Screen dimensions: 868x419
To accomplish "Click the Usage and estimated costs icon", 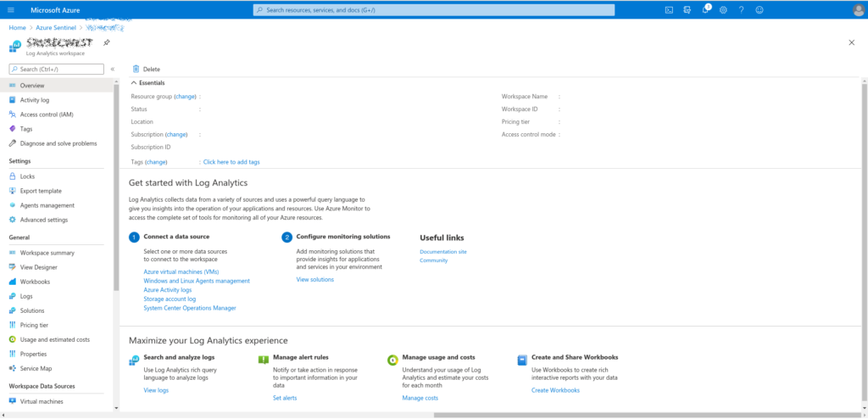I will point(12,339).
